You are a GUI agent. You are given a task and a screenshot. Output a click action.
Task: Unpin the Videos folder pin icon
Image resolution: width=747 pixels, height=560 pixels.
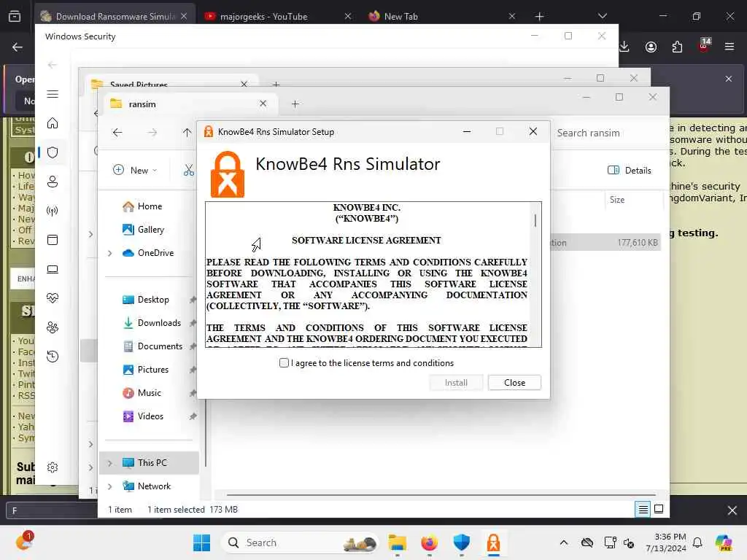click(x=193, y=416)
